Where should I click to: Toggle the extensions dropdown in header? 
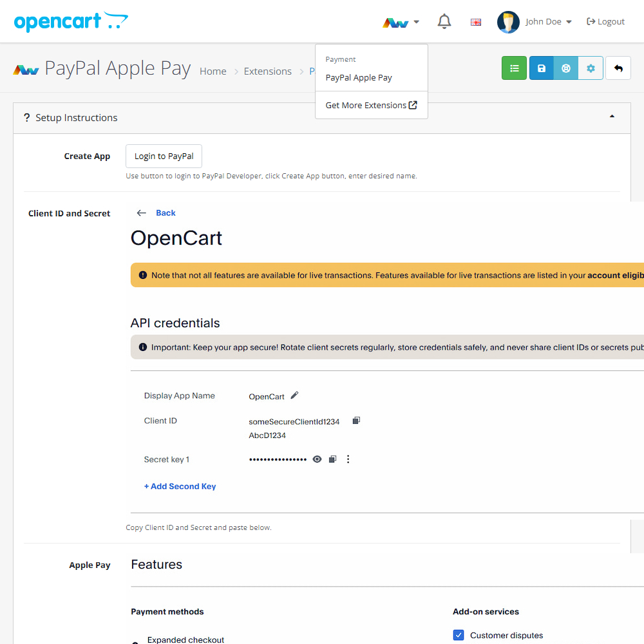click(x=401, y=22)
